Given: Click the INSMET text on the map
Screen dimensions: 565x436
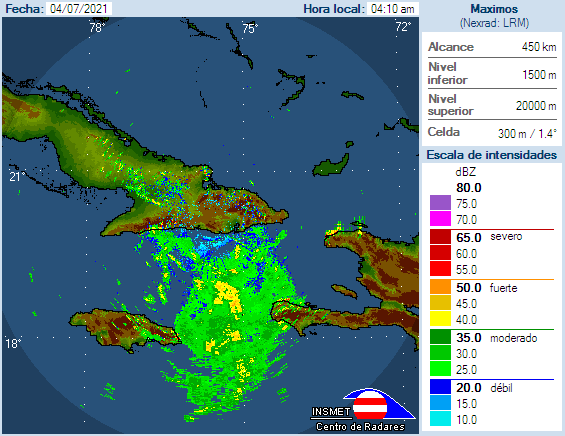Looking at the screenshot, I should click(x=331, y=411).
